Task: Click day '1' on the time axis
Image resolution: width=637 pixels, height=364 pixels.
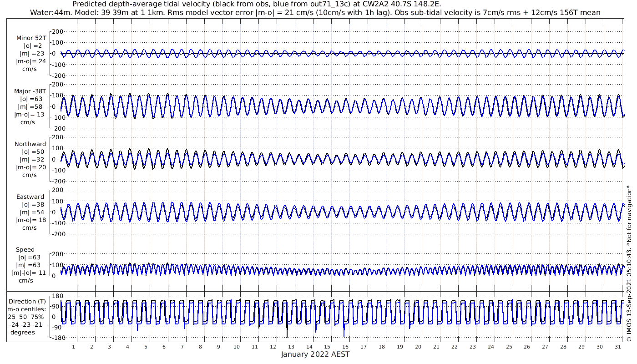Action: pyautogui.click(x=74, y=347)
